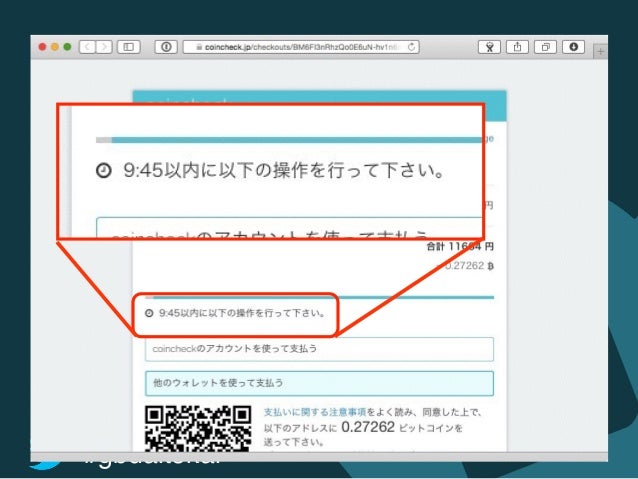Image resolution: width=638 pixels, height=479 pixels.
Task: Click the payment time progress bar
Action: click(319, 297)
